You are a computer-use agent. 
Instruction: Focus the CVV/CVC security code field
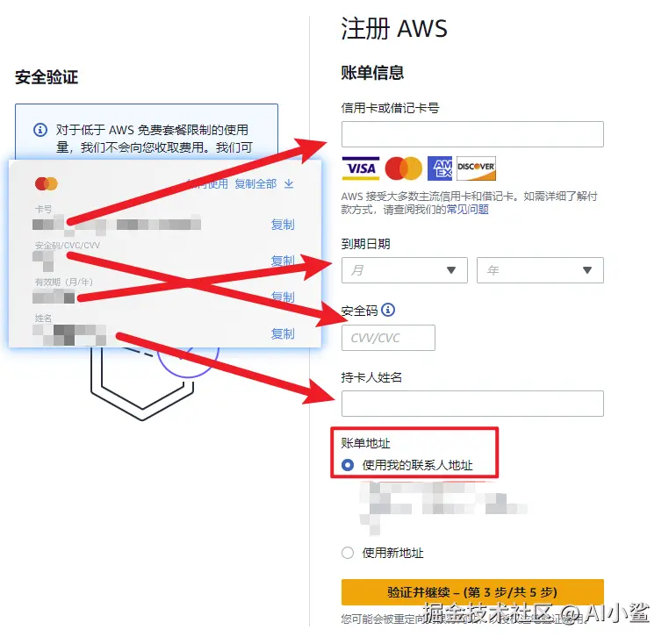[388, 338]
